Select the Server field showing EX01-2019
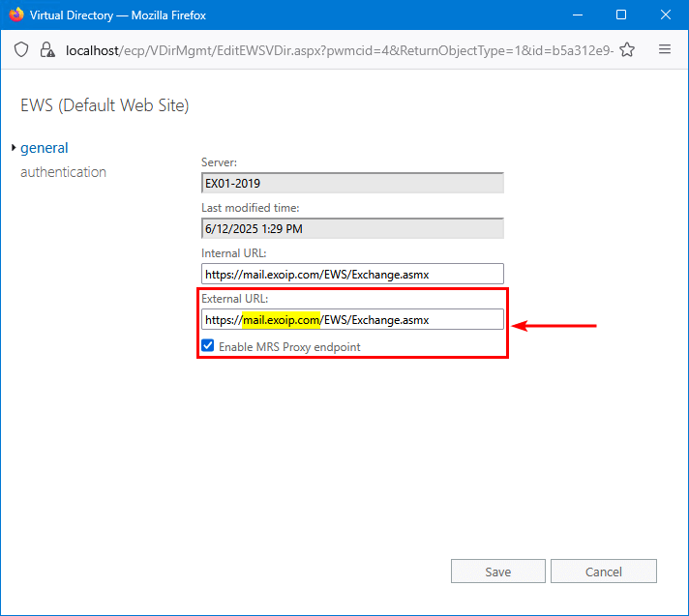 (352, 183)
